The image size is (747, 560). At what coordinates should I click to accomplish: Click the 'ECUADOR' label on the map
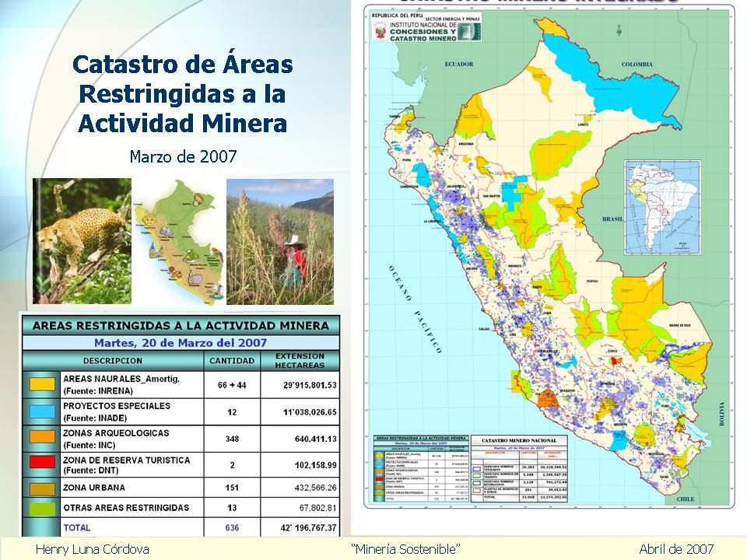pos(459,64)
